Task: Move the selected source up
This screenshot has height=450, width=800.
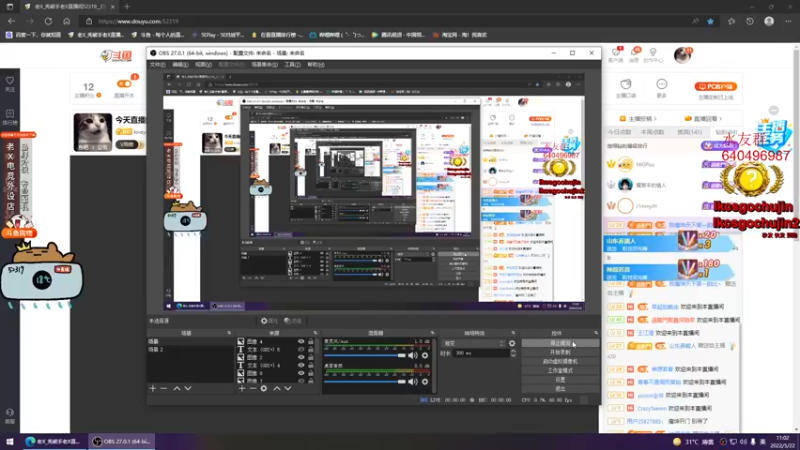Action: click(277, 389)
